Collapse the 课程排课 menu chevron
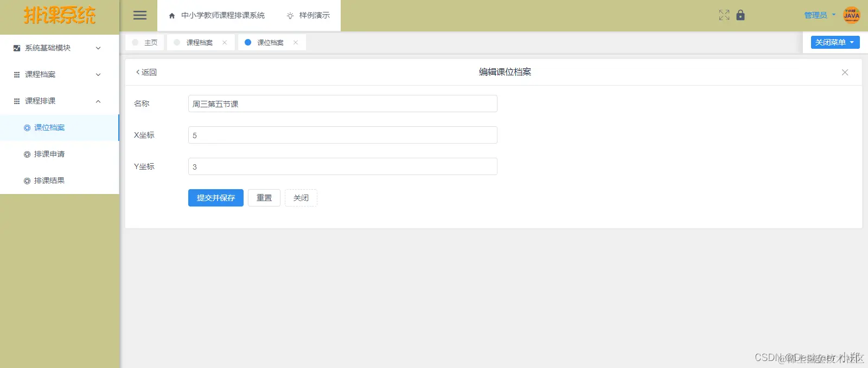The width and height of the screenshot is (868, 368). click(x=98, y=101)
